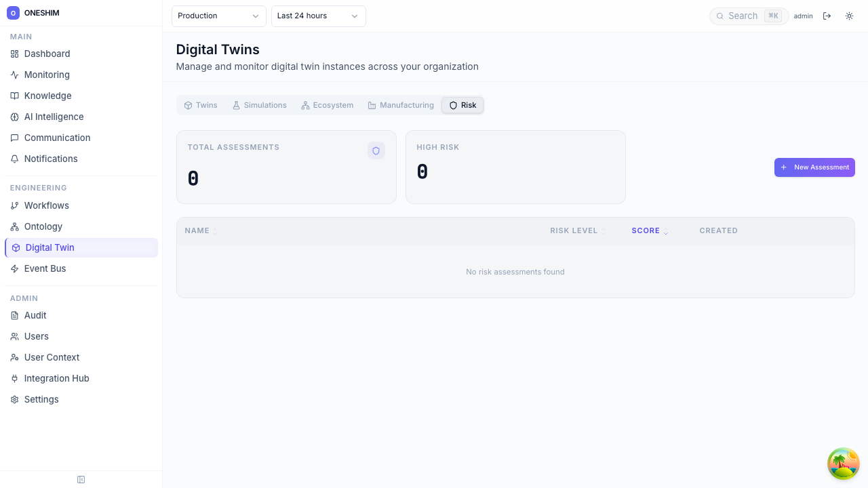Toggle light/dark theme sun icon

pyautogui.click(x=849, y=16)
